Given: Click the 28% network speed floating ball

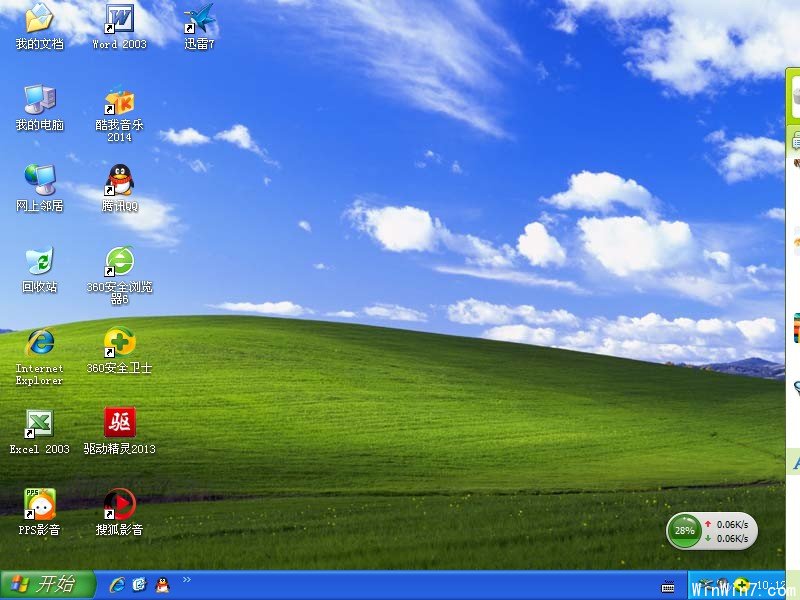Looking at the screenshot, I should [x=684, y=531].
